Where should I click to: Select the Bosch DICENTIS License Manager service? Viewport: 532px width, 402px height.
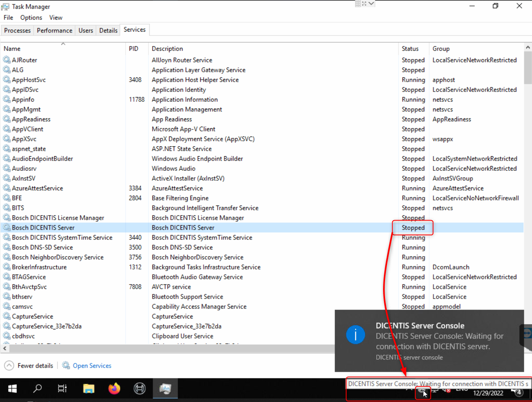pyautogui.click(x=58, y=218)
